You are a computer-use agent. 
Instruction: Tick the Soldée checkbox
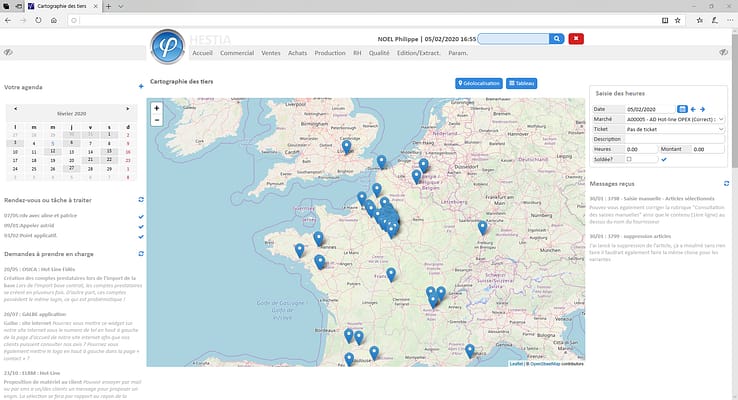click(x=629, y=159)
